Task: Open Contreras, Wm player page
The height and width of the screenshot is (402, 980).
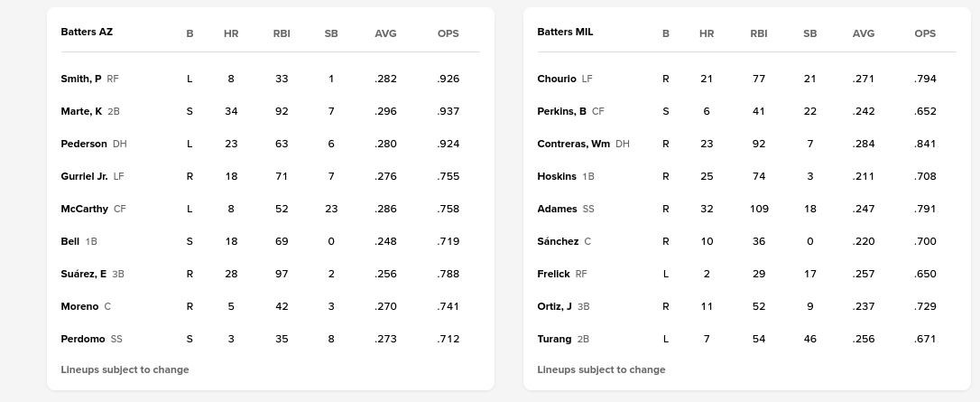Action: point(573,144)
